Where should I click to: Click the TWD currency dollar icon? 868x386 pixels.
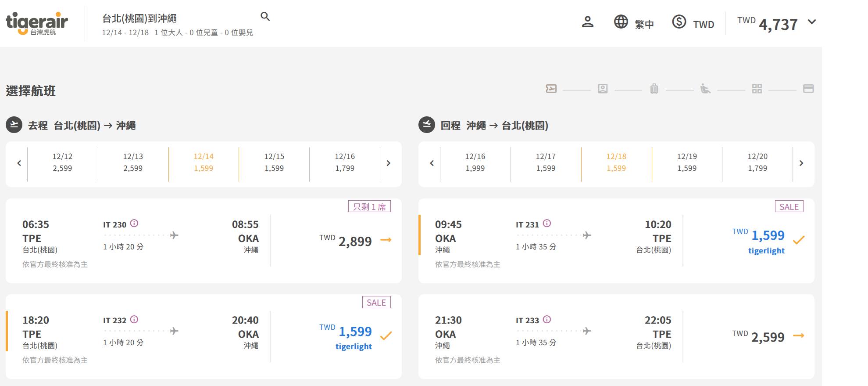tap(679, 22)
